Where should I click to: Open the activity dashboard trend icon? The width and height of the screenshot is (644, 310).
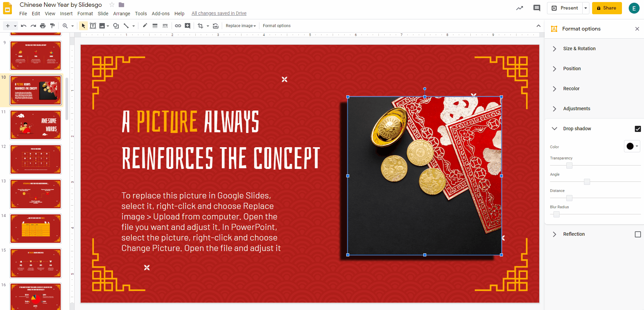(x=520, y=8)
